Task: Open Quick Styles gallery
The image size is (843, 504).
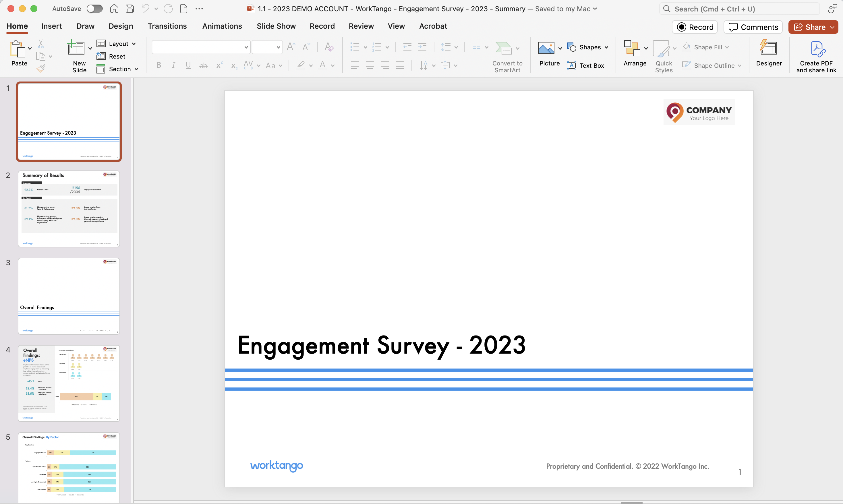Action: click(664, 57)
